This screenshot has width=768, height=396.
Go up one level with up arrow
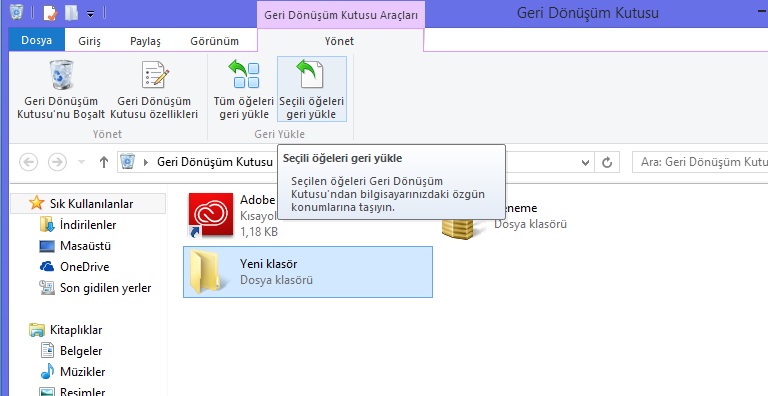click(x=104, y=162)
